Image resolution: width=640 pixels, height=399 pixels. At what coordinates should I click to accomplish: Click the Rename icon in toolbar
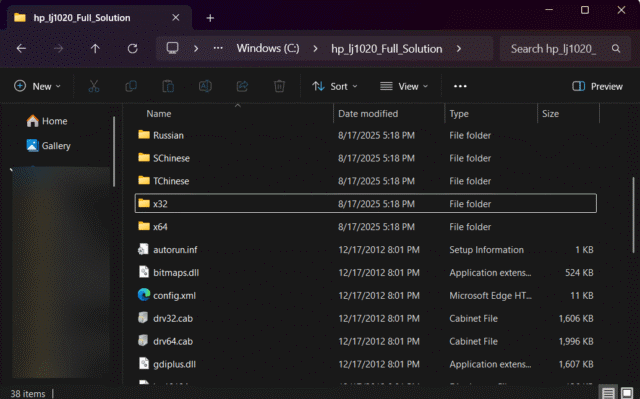point(205,86)
